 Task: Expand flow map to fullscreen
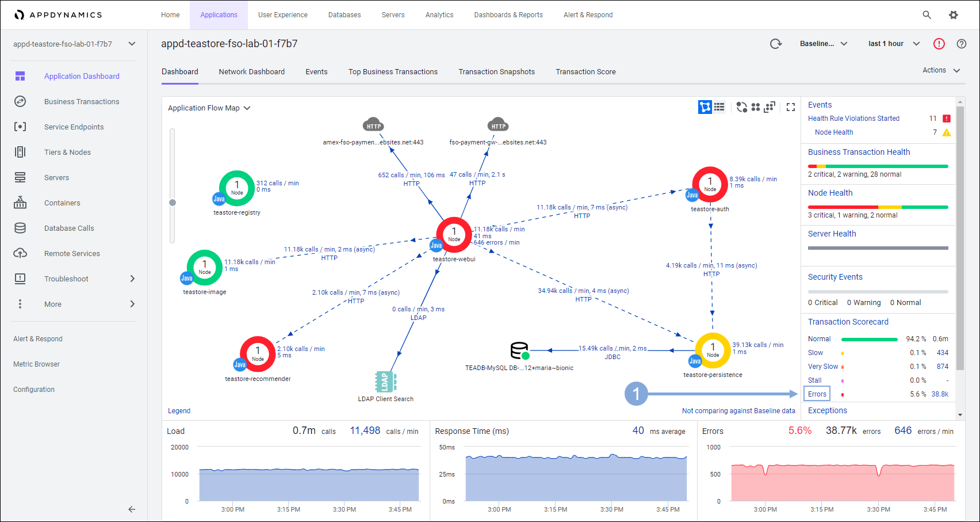point(791,107)
